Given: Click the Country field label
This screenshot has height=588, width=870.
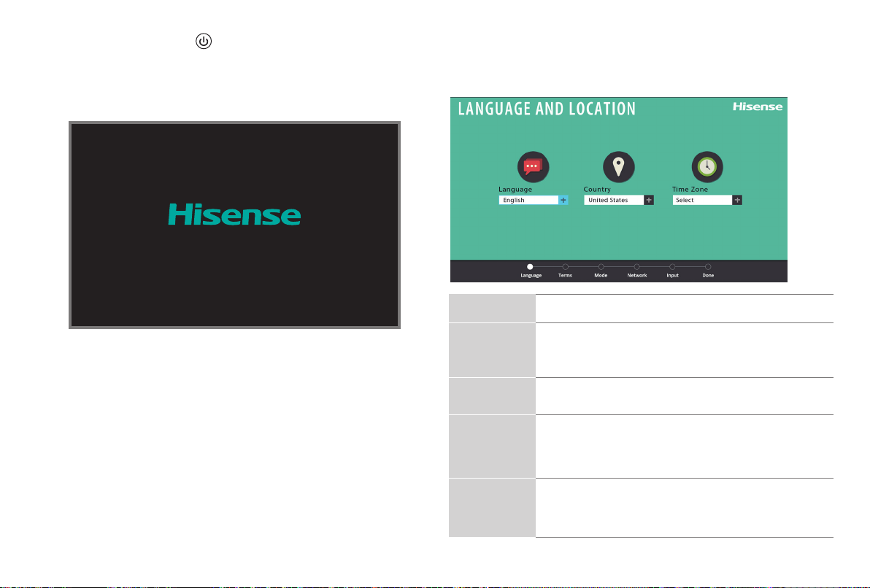Looking at the screenshot, I should coord(597,189).
